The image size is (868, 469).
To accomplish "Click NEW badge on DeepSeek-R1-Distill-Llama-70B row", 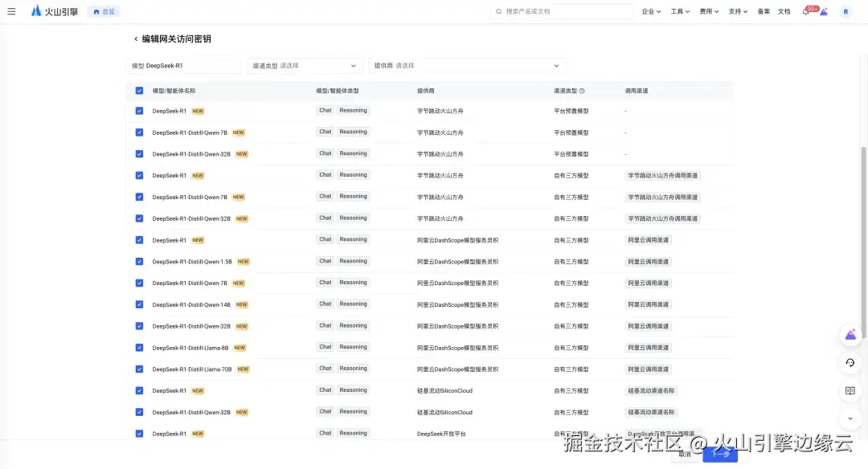I will click(243, 369).
